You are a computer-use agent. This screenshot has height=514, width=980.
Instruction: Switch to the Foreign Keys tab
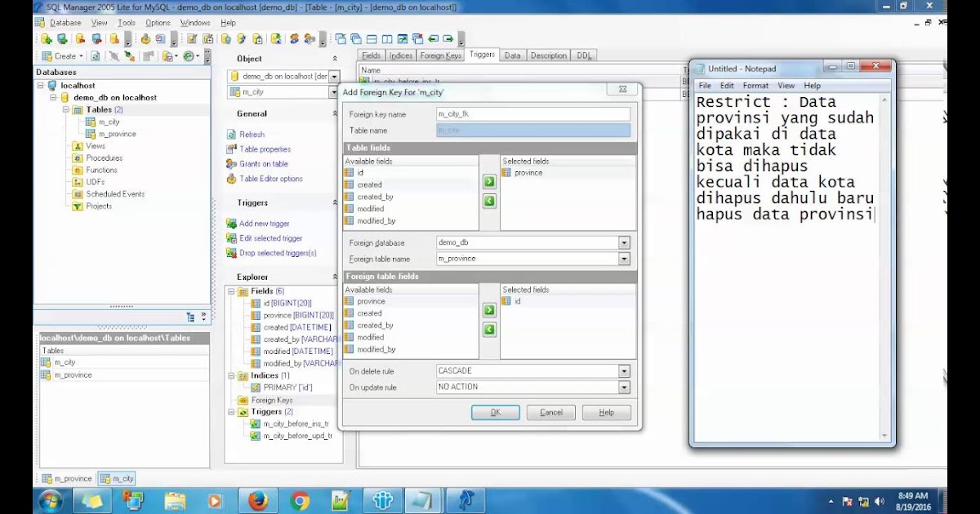click(x=440, y=55)
